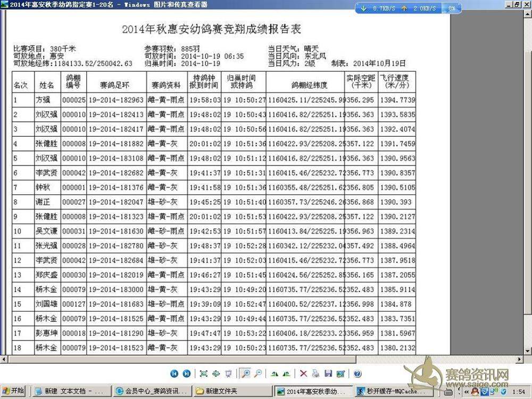532x399 pixels.
Task: Click the keyboard language bar icon
Action: click(448, 392)
